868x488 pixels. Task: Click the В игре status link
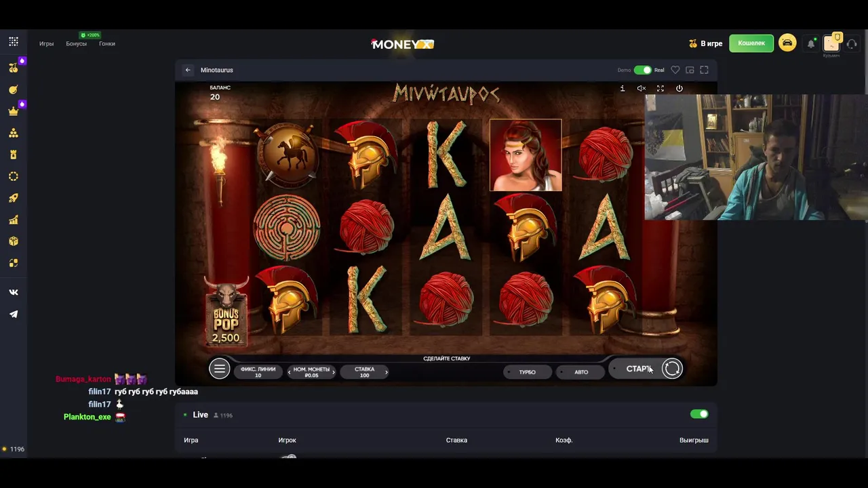(x=705, y=43)
